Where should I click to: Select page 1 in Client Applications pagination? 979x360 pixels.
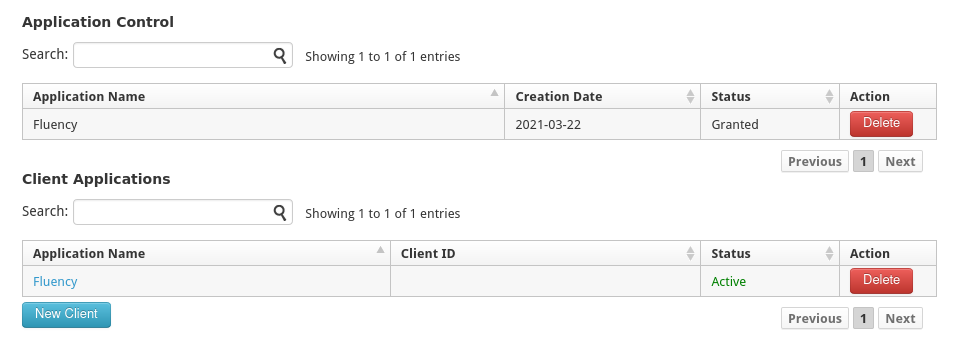[863, 319]
